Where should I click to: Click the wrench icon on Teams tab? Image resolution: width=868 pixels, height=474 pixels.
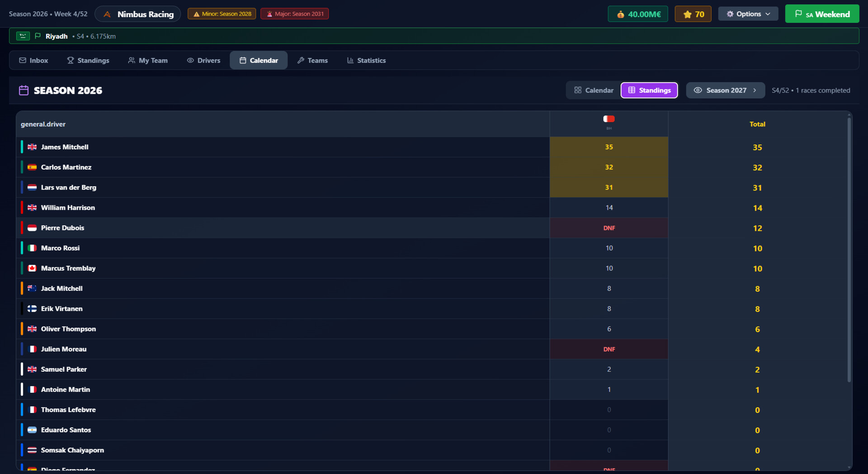(x=301, y=60)
